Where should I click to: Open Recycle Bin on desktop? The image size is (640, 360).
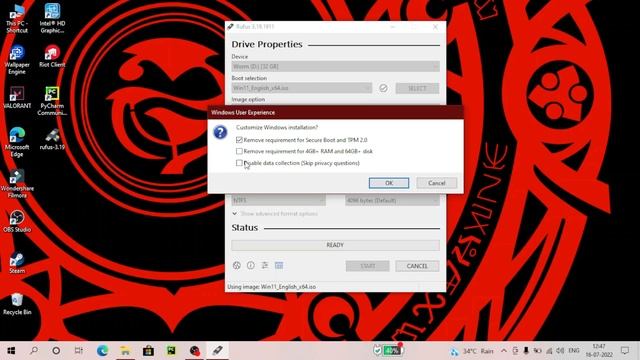(x=17, y=304)
